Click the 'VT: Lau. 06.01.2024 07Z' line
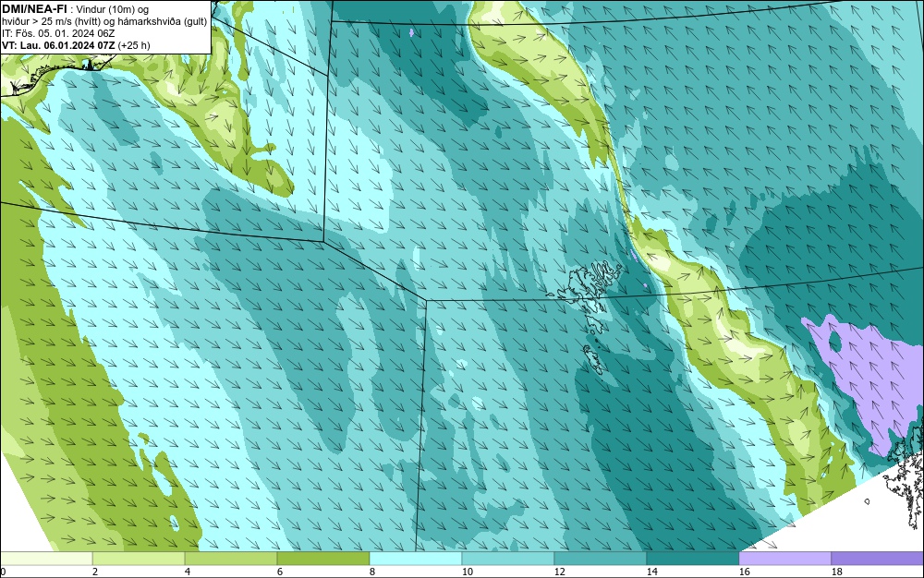This screenshot has width=924, height=578. (76, 45)
